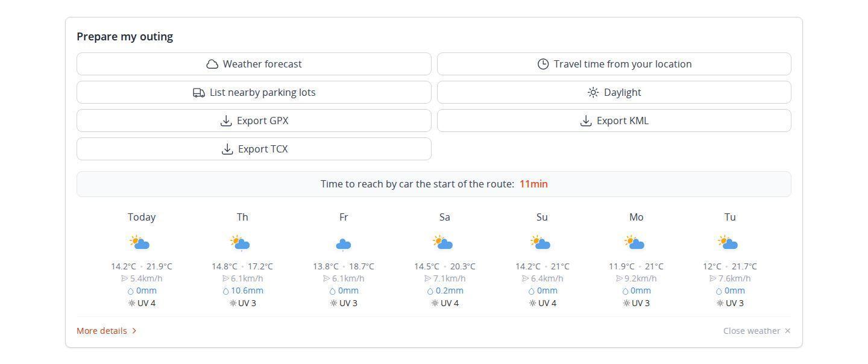Click Monday's 11.9°C low temperature

(x=622, y=266)
